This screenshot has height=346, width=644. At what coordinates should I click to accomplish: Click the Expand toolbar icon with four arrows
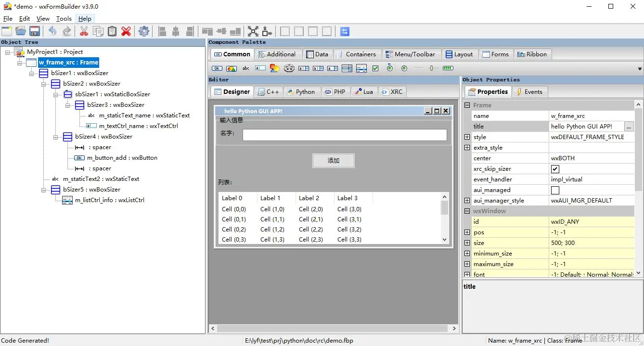pos(253,31)
